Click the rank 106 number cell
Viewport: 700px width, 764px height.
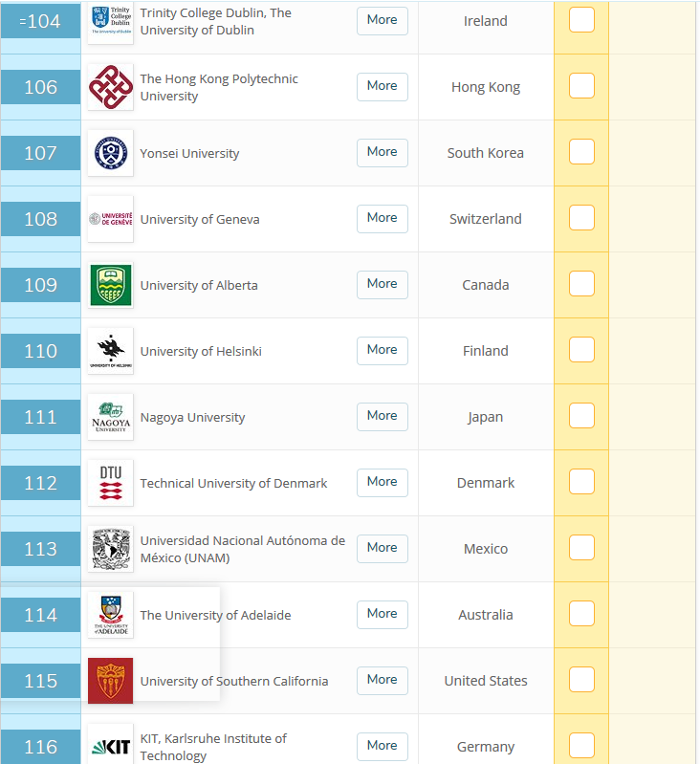click(40, 87)
